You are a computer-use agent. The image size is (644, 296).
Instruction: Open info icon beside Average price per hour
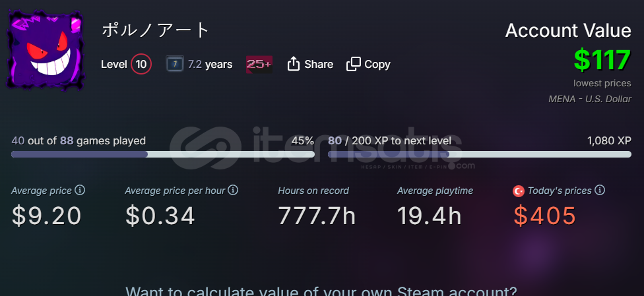click(x=234, y=190)
